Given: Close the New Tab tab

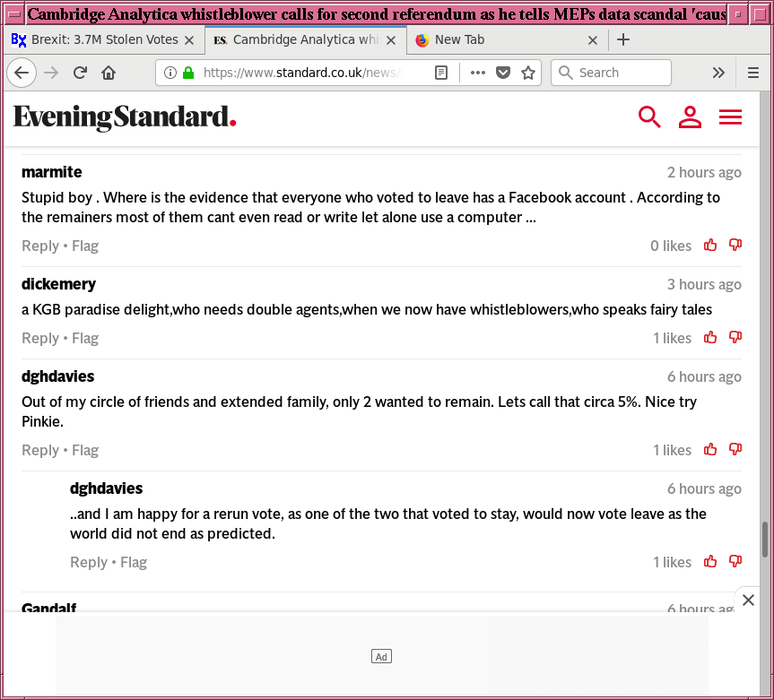Looking at the screenshot, I should pyautogui.click(x=593, y=40).
